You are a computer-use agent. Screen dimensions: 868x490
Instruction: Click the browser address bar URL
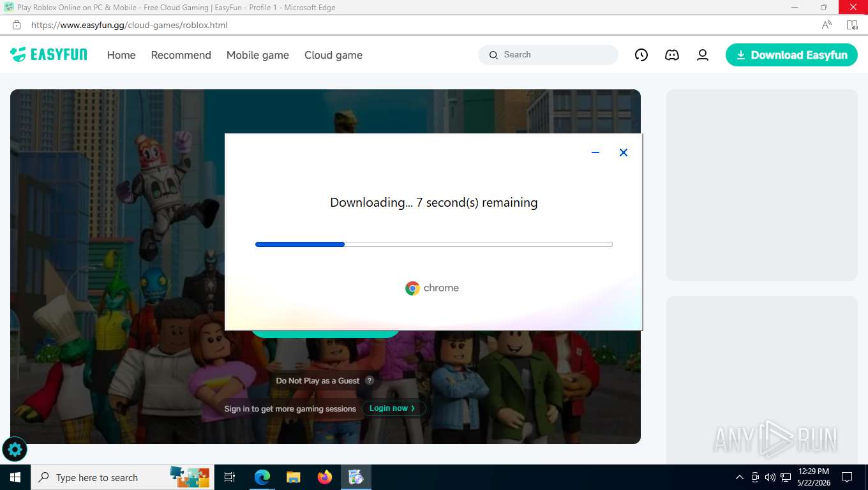(x=130, y=25)
